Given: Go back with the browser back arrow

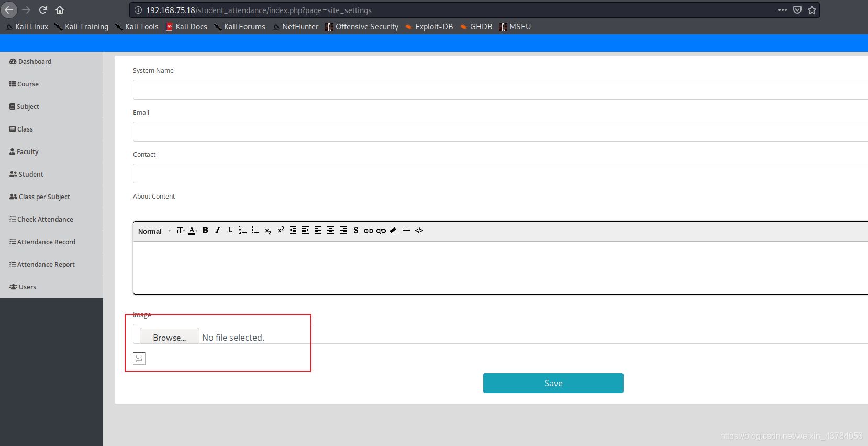Looking at the screenshot, I should 9,10.
